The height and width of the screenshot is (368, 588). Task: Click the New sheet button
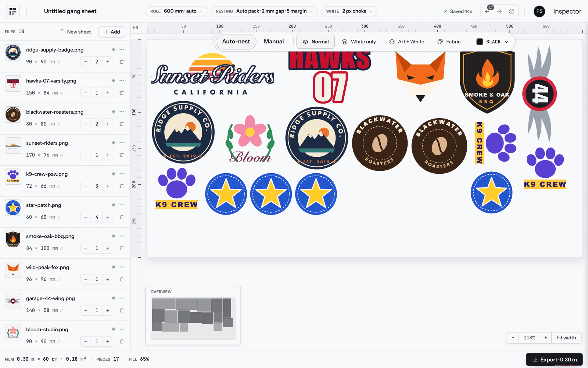coord(76,32)
